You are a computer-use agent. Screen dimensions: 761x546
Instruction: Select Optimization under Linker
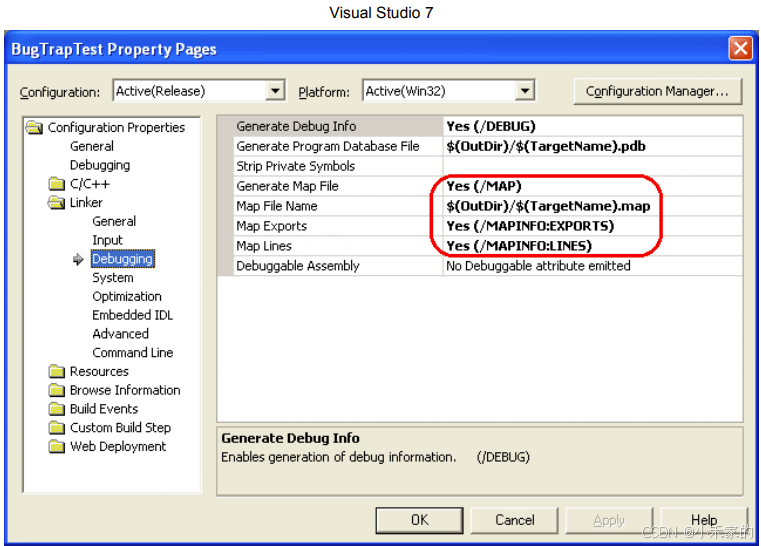(x=127, y=297)
